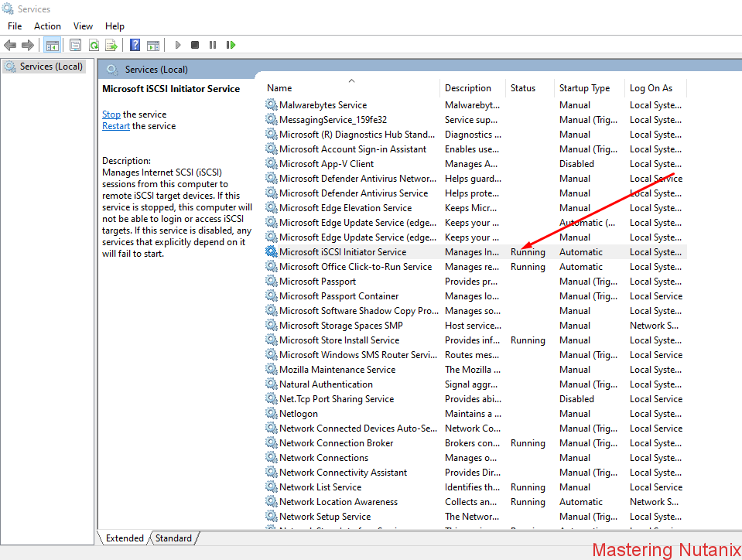This screenshot has width=742, height=560.
Task: Click the Start Service toolbar icon
Action: point(177,44)
